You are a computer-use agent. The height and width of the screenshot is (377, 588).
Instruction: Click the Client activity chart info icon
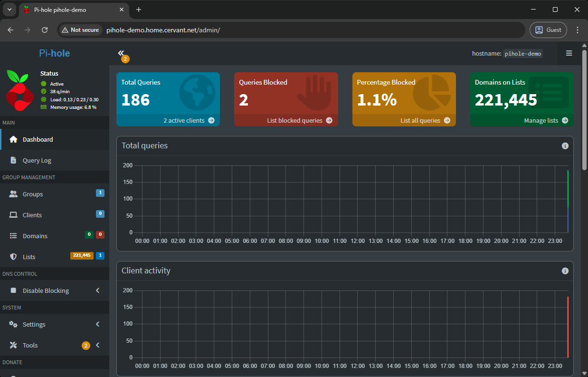pos(565,271)
